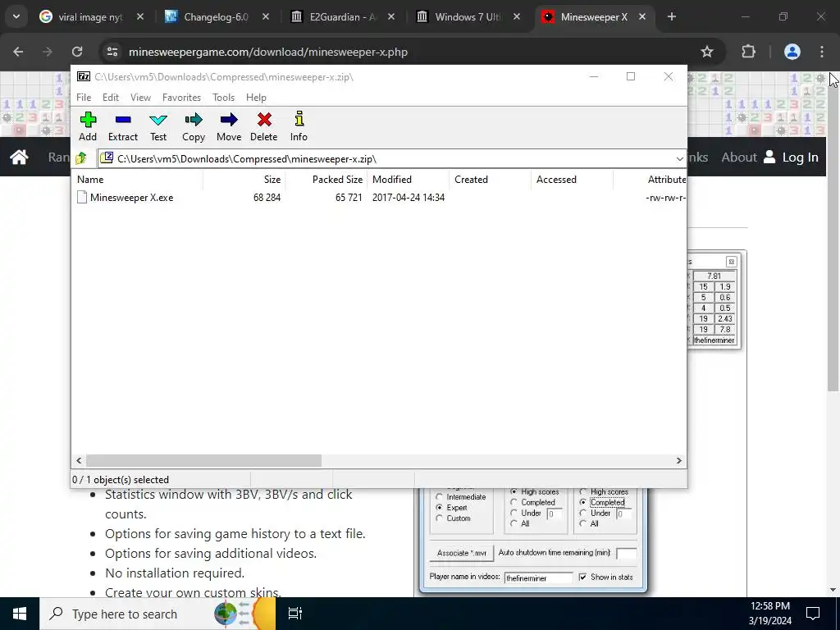Select the Minesweeper X.exe file name

point(132,197)
